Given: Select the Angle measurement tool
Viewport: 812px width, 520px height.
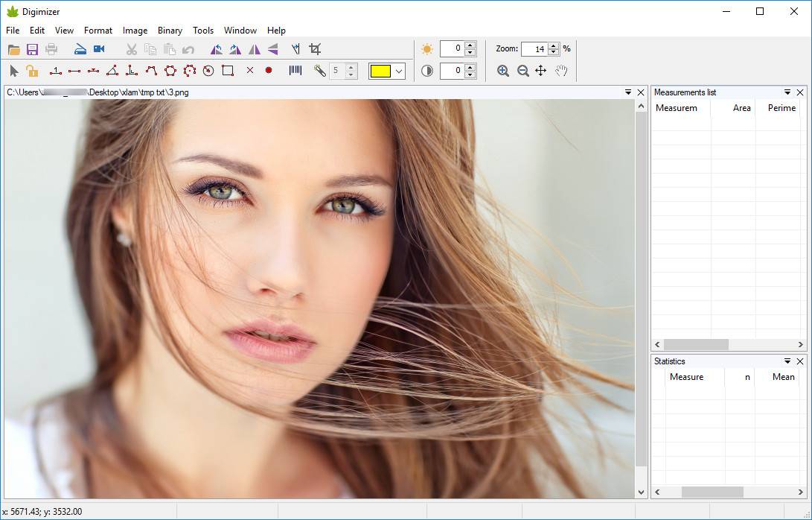Looking at the screenshot, I should pos(112,71).
